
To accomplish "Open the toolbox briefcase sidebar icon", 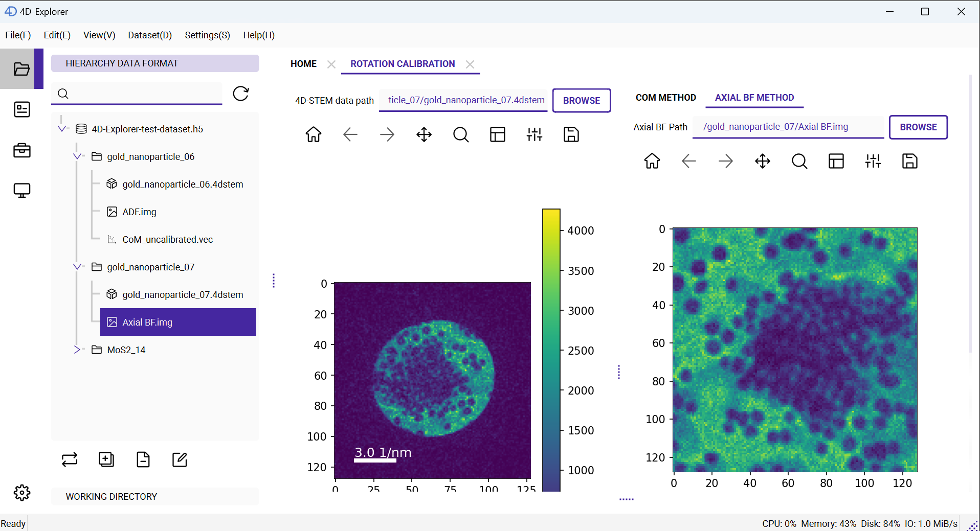I will coord(21,150).
